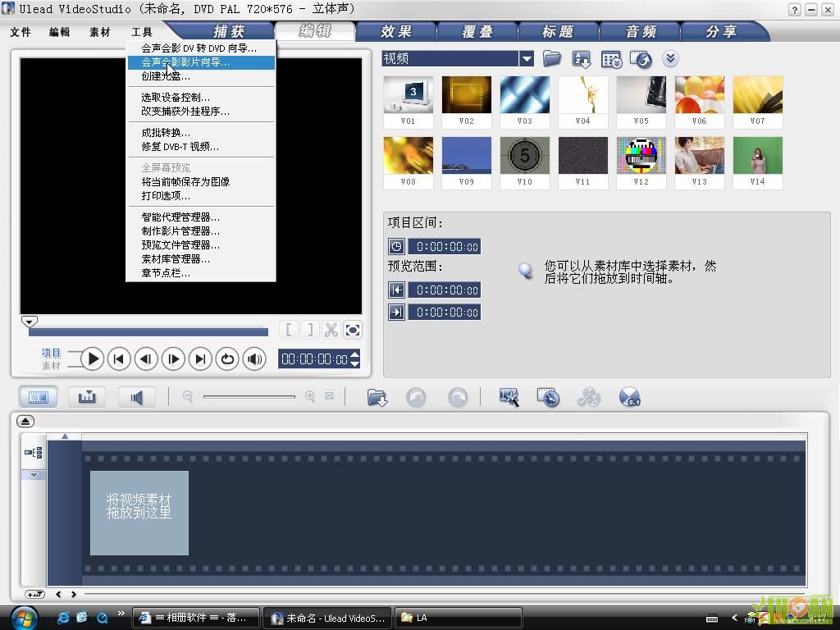Enlarge the preview window icon
The image size is (840, 630).
tap(353, 330)
